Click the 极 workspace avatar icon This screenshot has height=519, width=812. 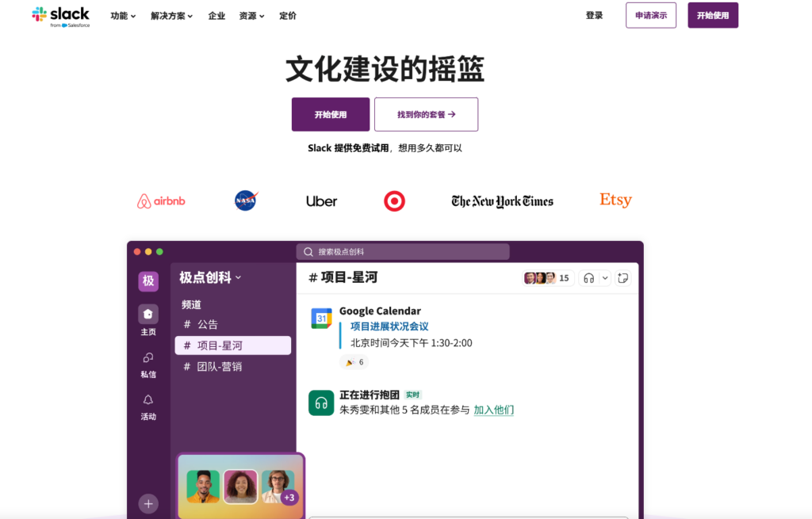click(147, 281)
